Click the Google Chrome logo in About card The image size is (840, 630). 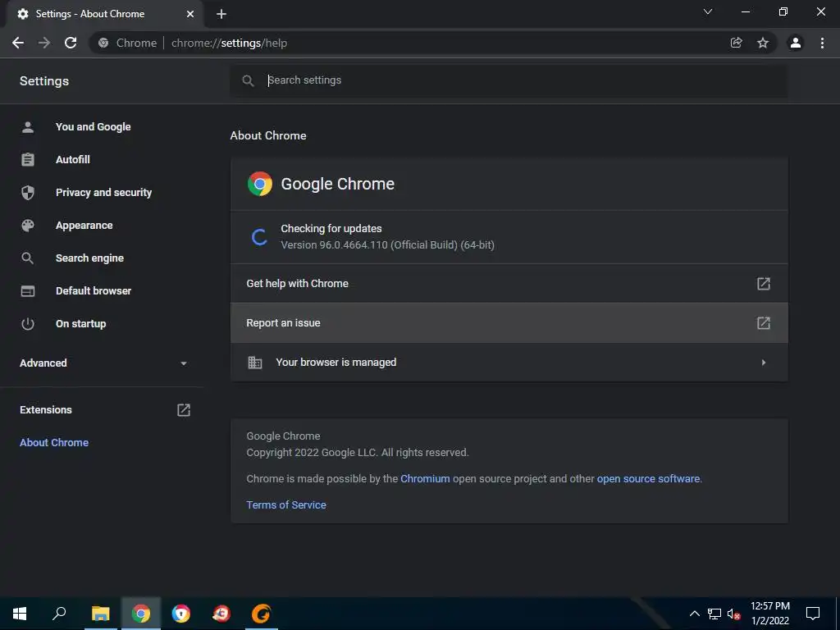click(260, 184)
